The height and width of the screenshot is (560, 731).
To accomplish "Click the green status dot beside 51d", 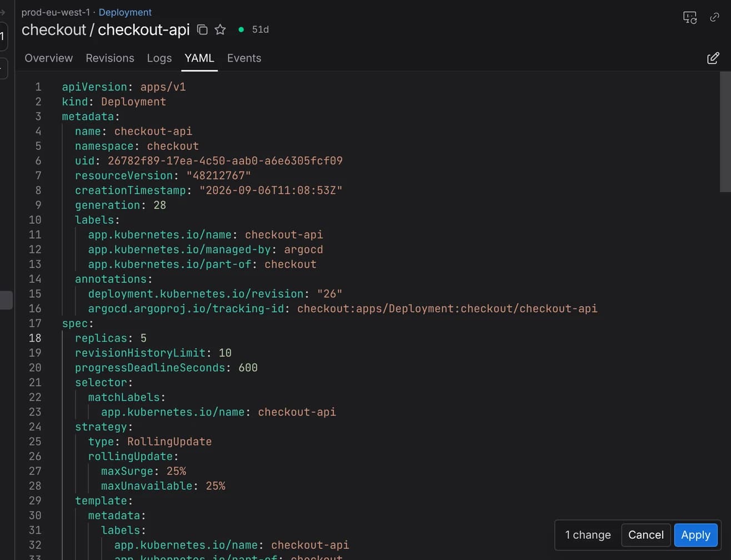I will click(241, 29).
